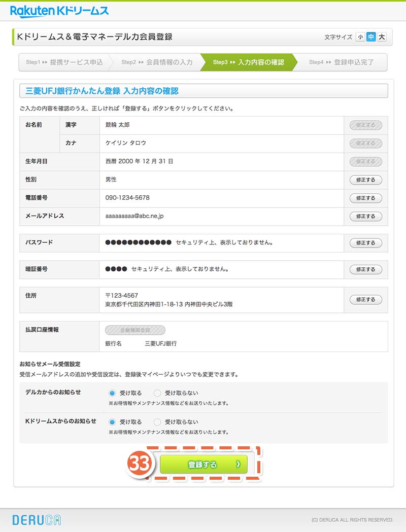Click bank name 三菱UFJ銀行 value
The height and width of the screenshot is (532, 406).
point(160,343)
